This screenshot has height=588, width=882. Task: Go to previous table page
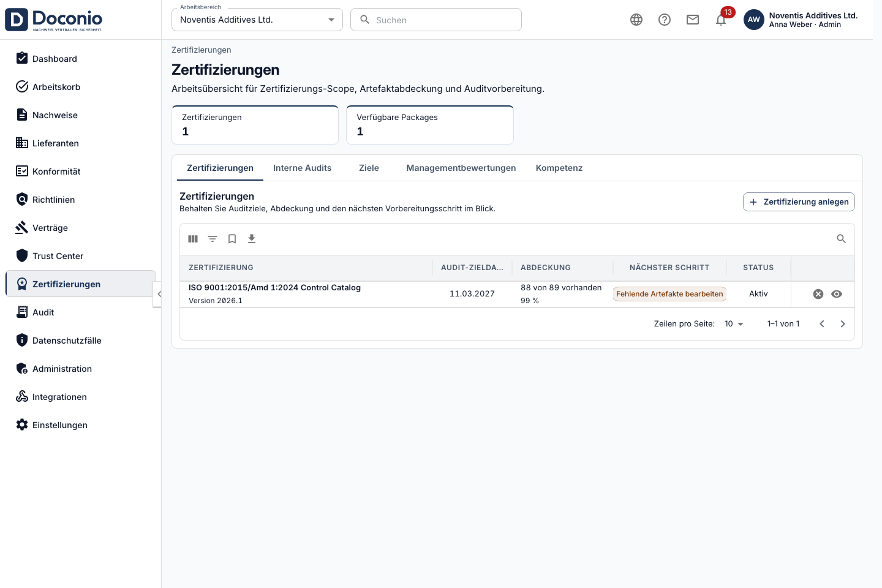822,324
